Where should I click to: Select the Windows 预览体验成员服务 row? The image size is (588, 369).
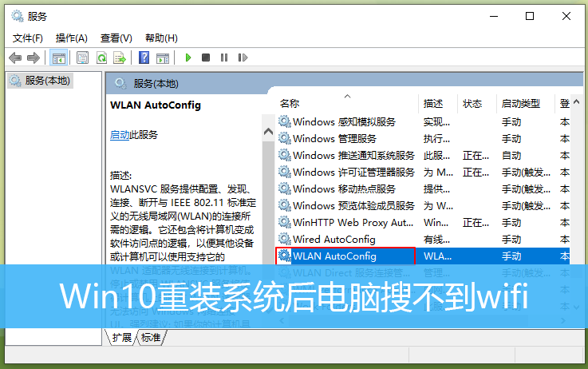tap(424, 206)
